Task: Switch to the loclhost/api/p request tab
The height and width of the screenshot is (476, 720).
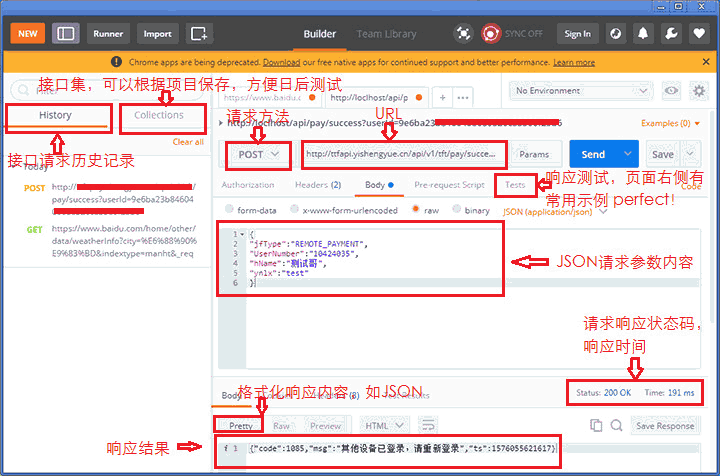Action: point(376,97)
